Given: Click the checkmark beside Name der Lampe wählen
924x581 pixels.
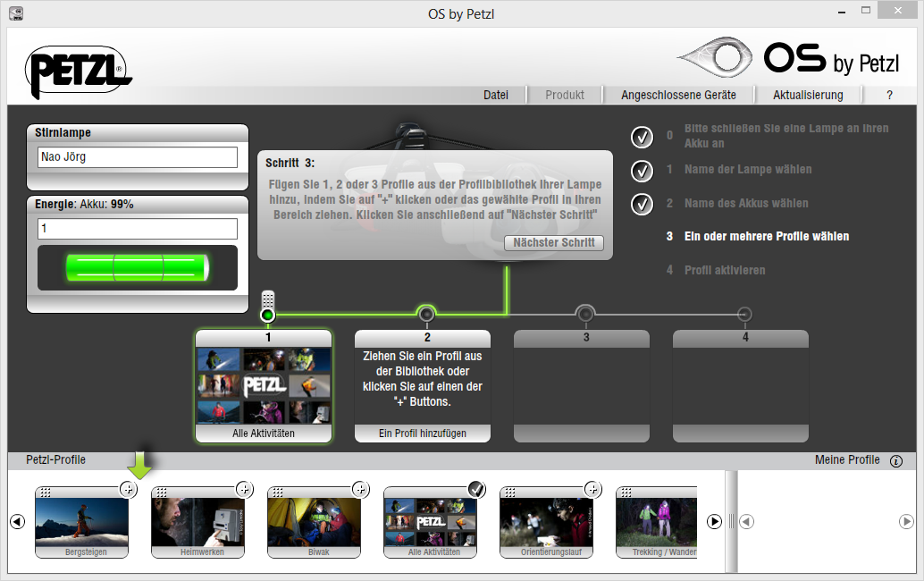Looking at the screenshot, I should pyautogui.click(x=642, y=171).
